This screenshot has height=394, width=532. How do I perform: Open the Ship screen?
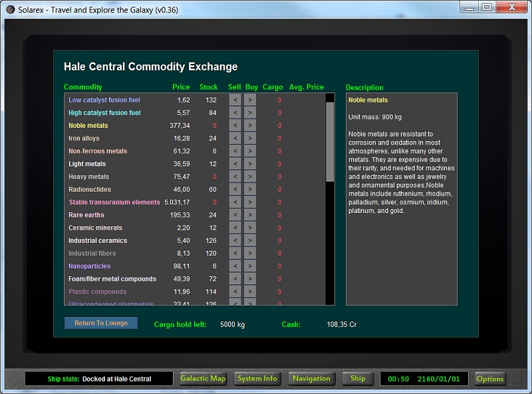pyautogui.click(x=358, y=379)
